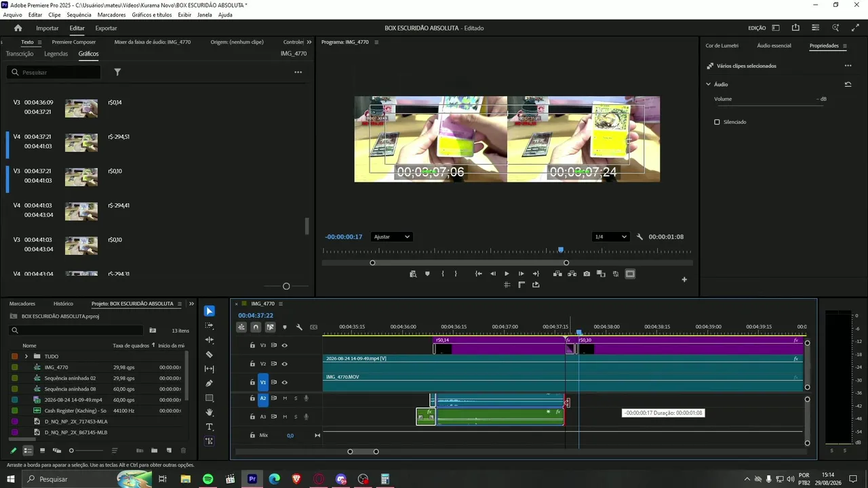Viewport: 868px width, 488px height.
Task: Open the IMG_4770 timeline panel menu
Action: pos(281,304)
